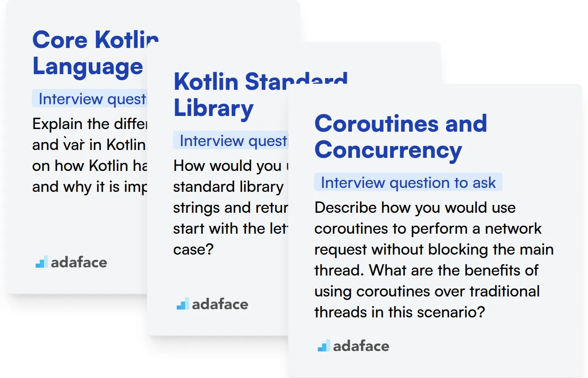Select the Interview question badge on the Core Kotlin card

90,99
